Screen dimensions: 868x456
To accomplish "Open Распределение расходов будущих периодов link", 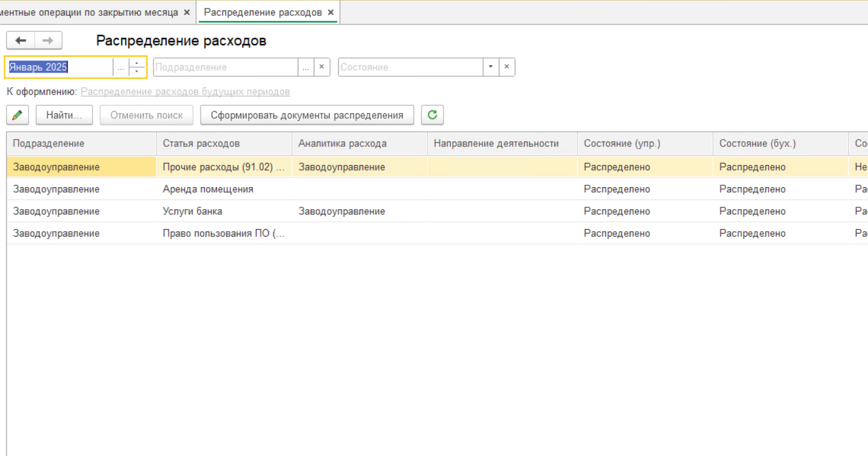I will tap(185, 92).
